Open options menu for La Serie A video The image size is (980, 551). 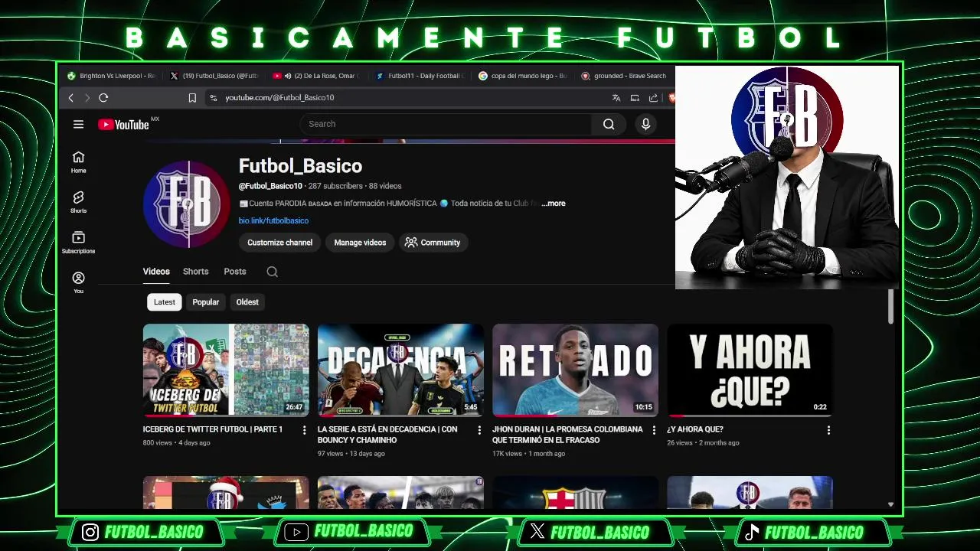[x=479, y=431]
